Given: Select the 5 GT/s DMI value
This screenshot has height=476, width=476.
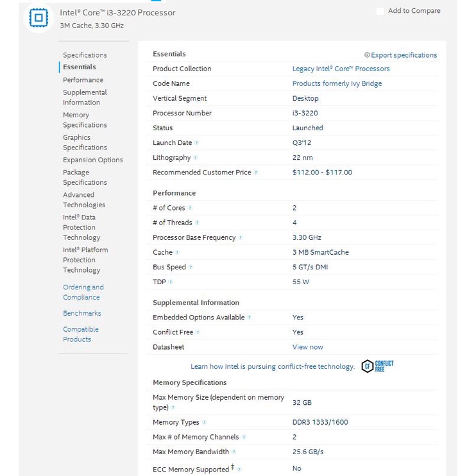Looking at the screenshot, I should [x=310, y=267].
